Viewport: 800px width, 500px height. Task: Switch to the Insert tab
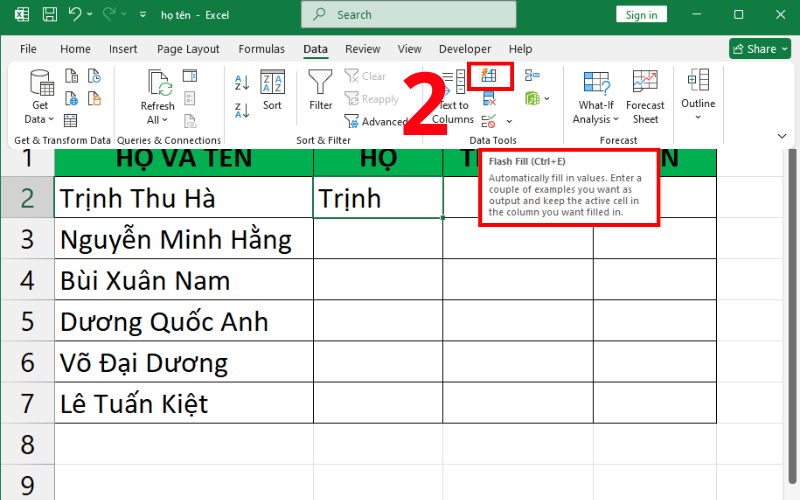click(x=123, y=49)
